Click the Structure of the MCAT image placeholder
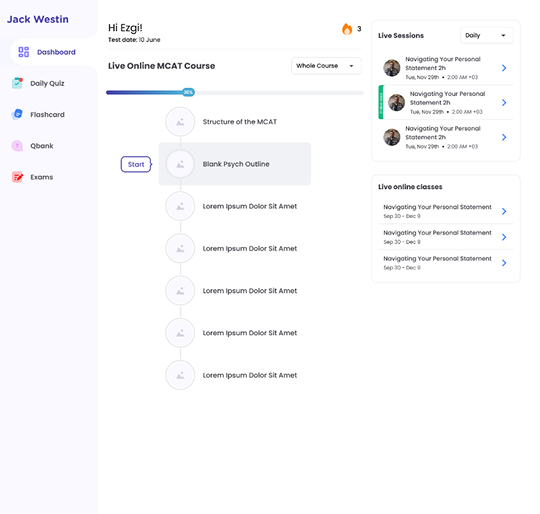This screenshot has height=514, width=540. (x=180, y=122)
